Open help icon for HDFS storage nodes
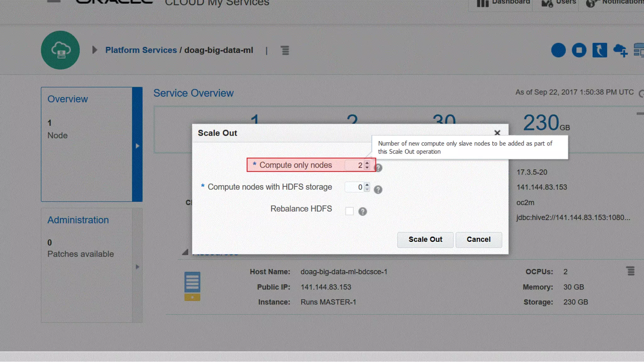644x362 pixels. (x=378, y=190)
